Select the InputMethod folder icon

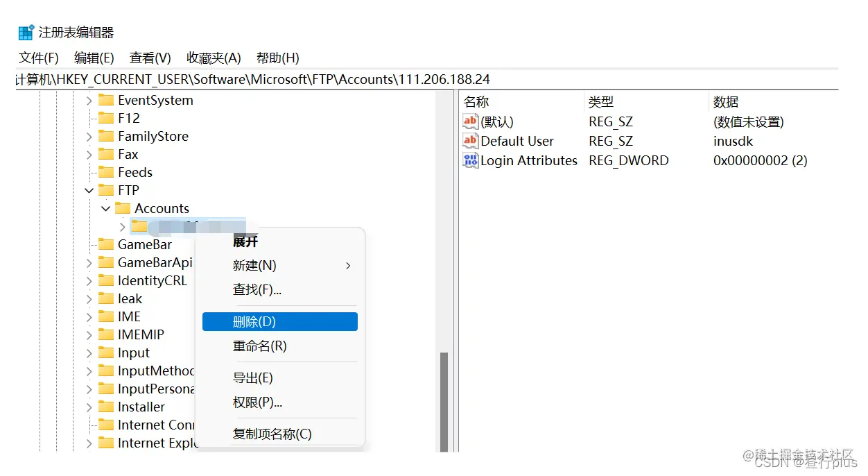tap(106, 371)
